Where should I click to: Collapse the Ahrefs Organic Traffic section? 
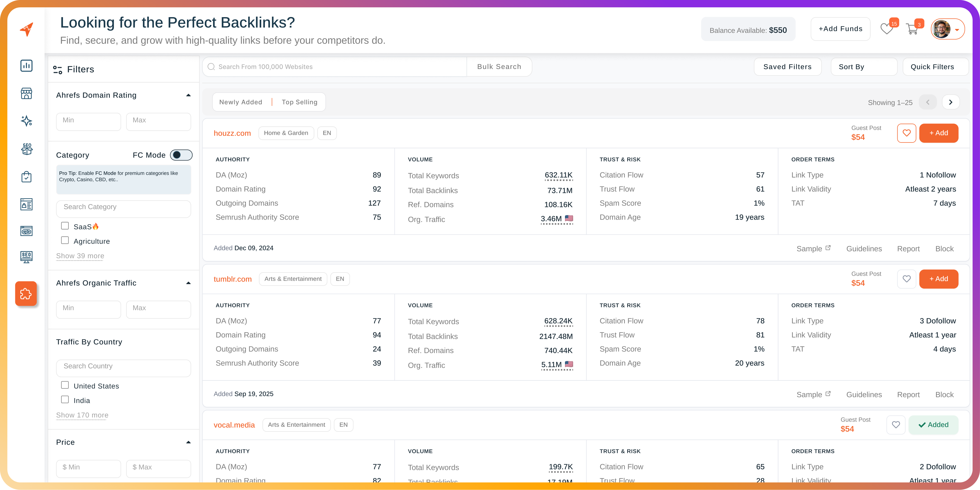(188, 283)
